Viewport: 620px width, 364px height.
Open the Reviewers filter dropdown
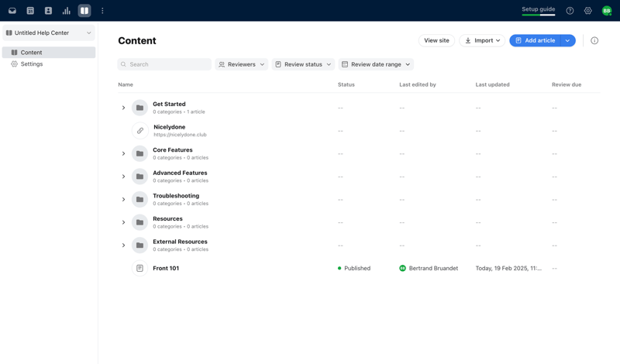(x=242, y=64)
